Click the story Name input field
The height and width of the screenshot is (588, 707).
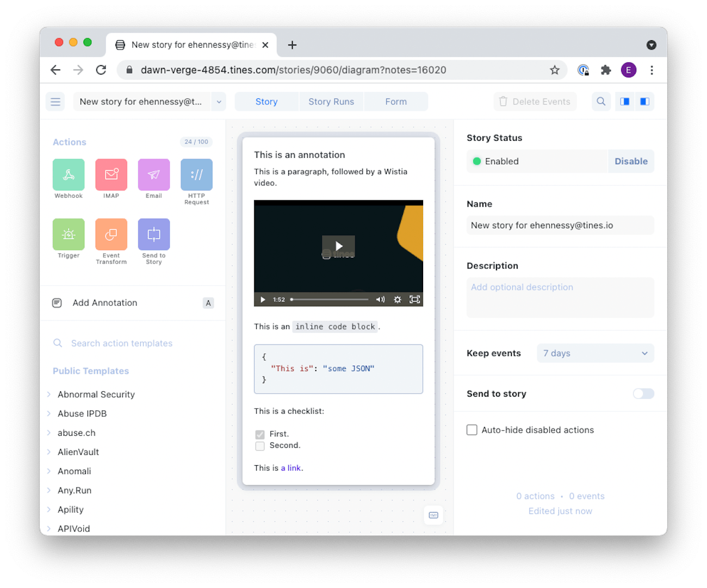pyautogui.click(x=560, y=225)
